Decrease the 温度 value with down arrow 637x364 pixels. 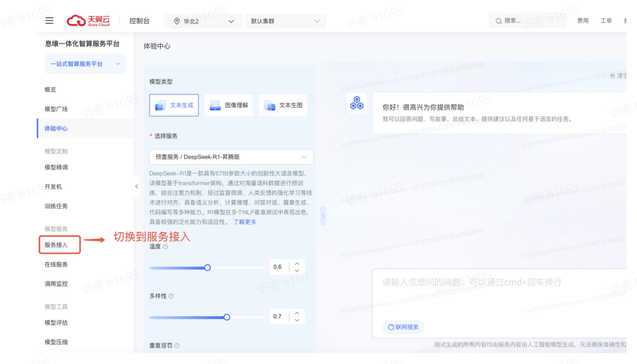(x=297, y=271)
